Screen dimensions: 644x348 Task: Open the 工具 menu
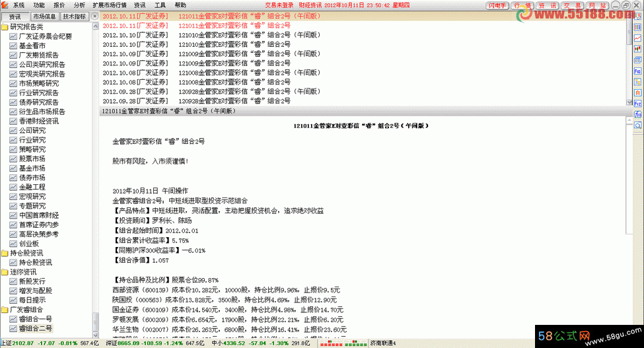(160, 5)
